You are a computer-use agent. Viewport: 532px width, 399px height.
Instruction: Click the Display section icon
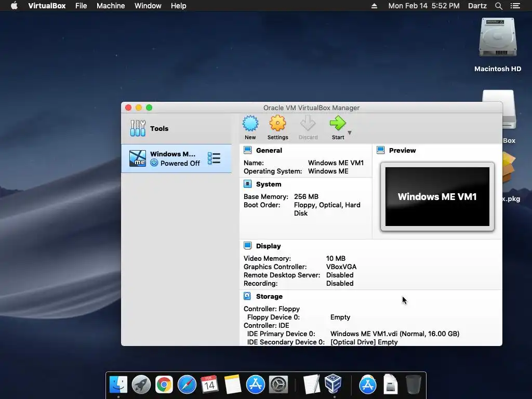point(248,246)
